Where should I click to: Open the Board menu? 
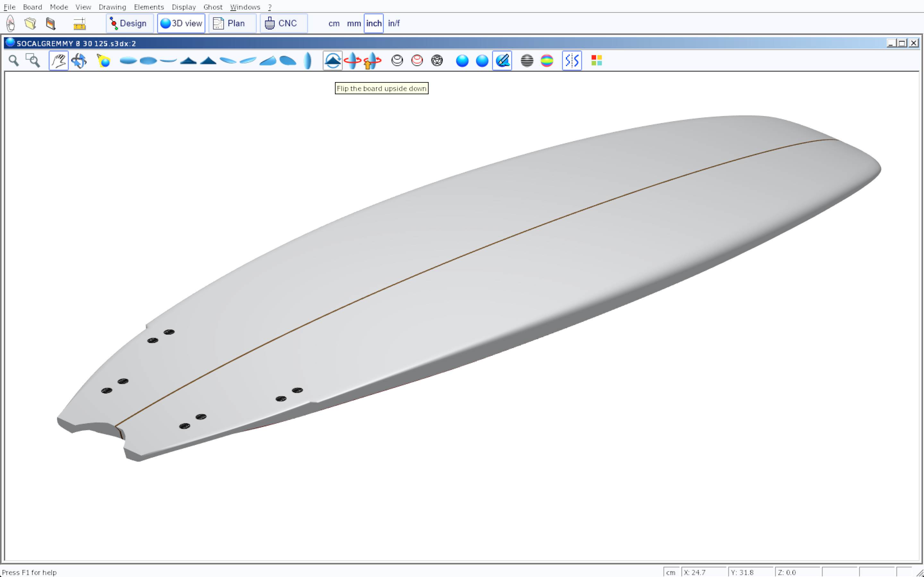click(32, 7)
